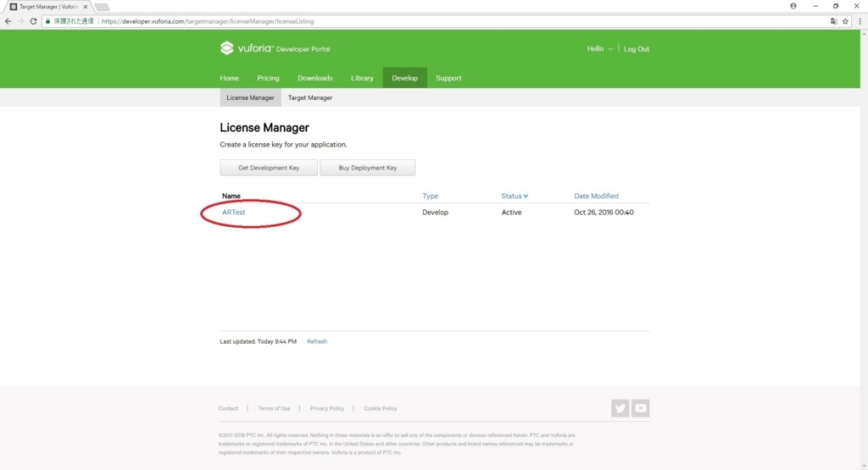This screenshot has width=868, height=470.
Task: Open Chrome three-dot menu
Action: [860, 21]
